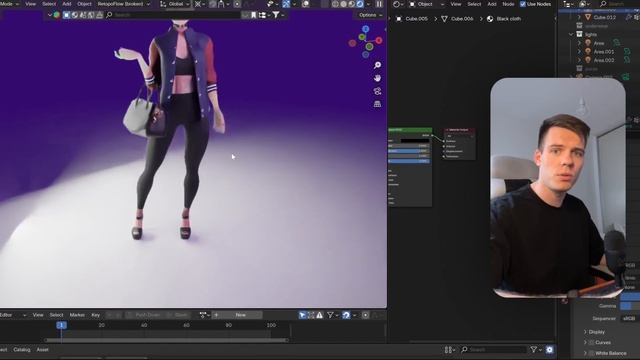Click the filter funnel in asset shelf

pyautogui.click(x=276, y=15)
